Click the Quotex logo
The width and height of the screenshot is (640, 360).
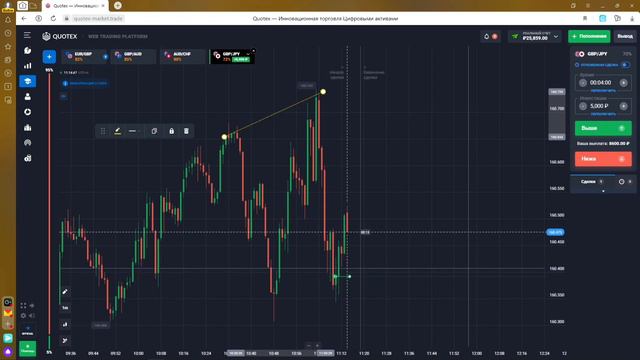click(x=60, y=36)
